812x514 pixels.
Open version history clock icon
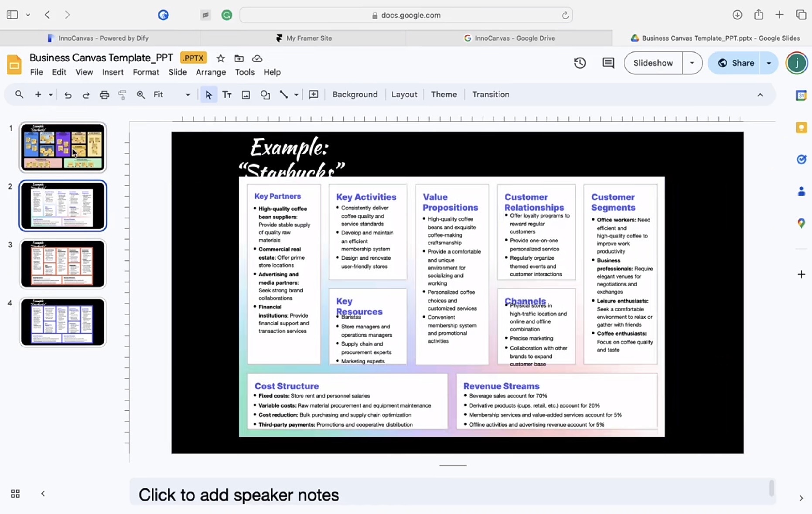tap(580, 63)
